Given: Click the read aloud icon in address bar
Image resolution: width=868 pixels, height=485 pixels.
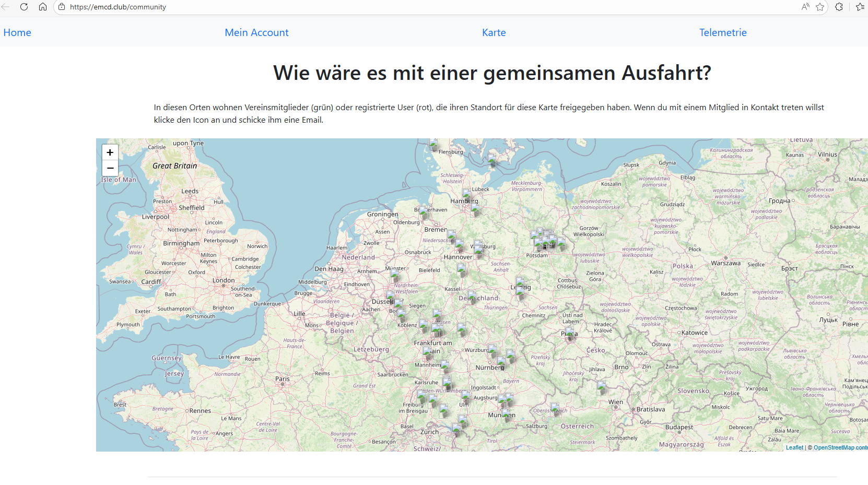Looking at the screenshot, I should [805, 7].
